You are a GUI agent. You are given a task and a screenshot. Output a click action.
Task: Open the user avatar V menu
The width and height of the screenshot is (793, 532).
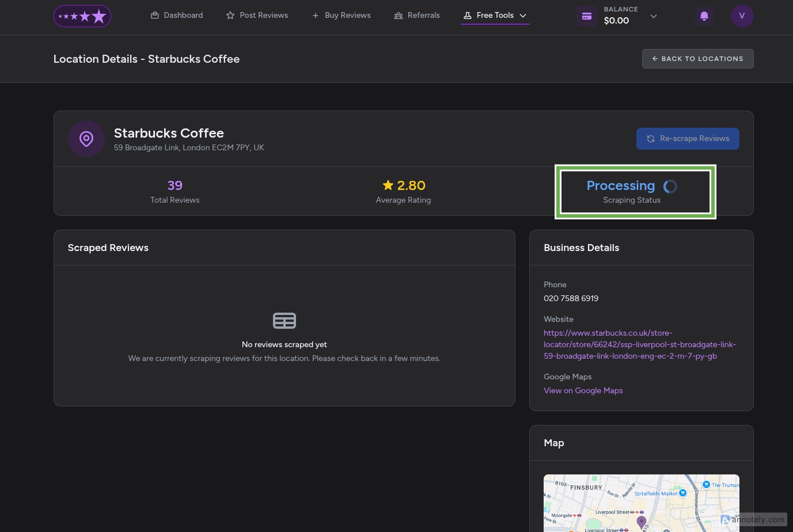[742, 16]
